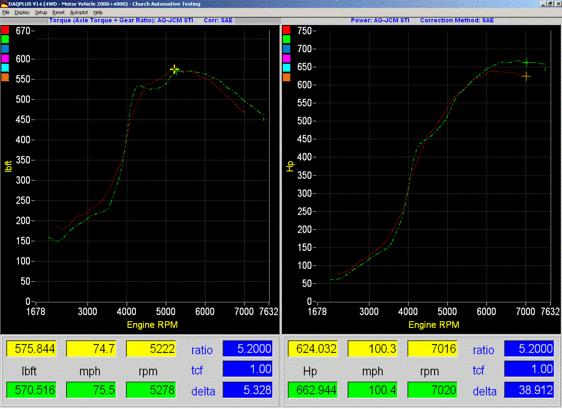Screen dimensions: 562x409
Task: Select green run swatch on torque graph
Action: click(x=5, y=39)
